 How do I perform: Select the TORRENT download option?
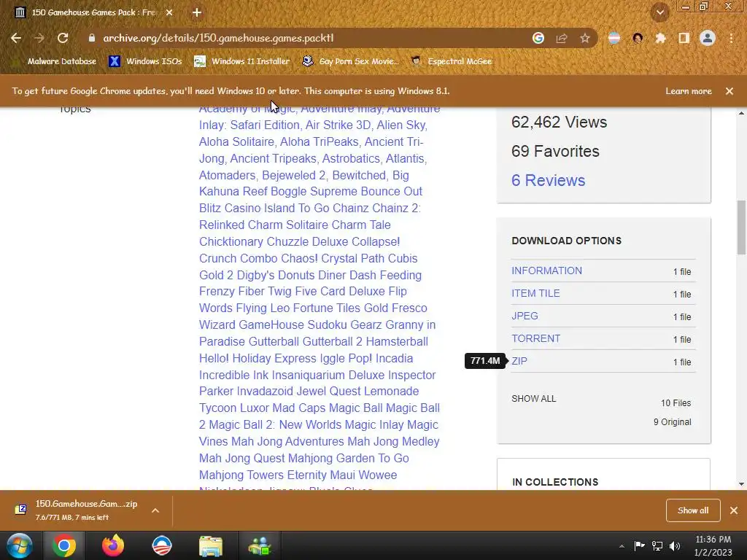536,338
